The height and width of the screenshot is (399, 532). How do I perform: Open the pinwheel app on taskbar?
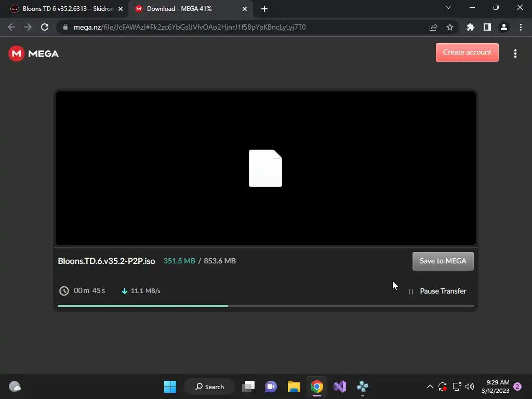click(x=362, y=387)
